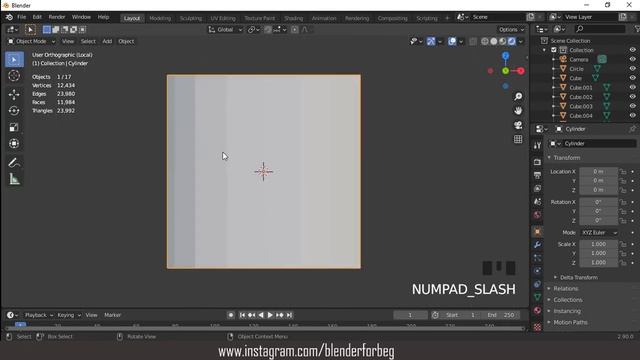Image resolution: width=640 pixels, height=360 pixels.
Task: Play the animation forward
Action: [270, 315]
